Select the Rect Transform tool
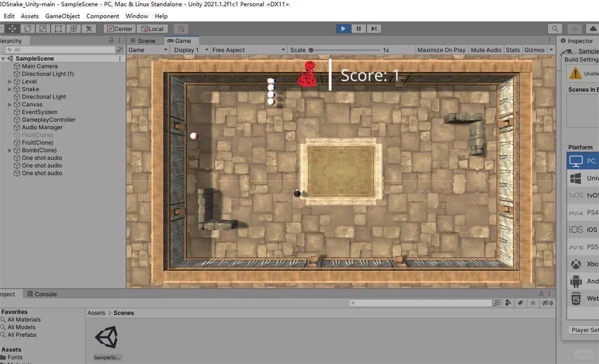The width and height of the screenshot is (599, 364). [57, 28]
